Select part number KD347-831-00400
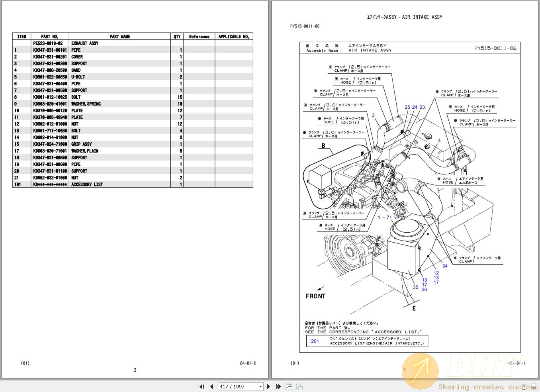The height and width of the screenshot is (392, 540). pos(50,84)
